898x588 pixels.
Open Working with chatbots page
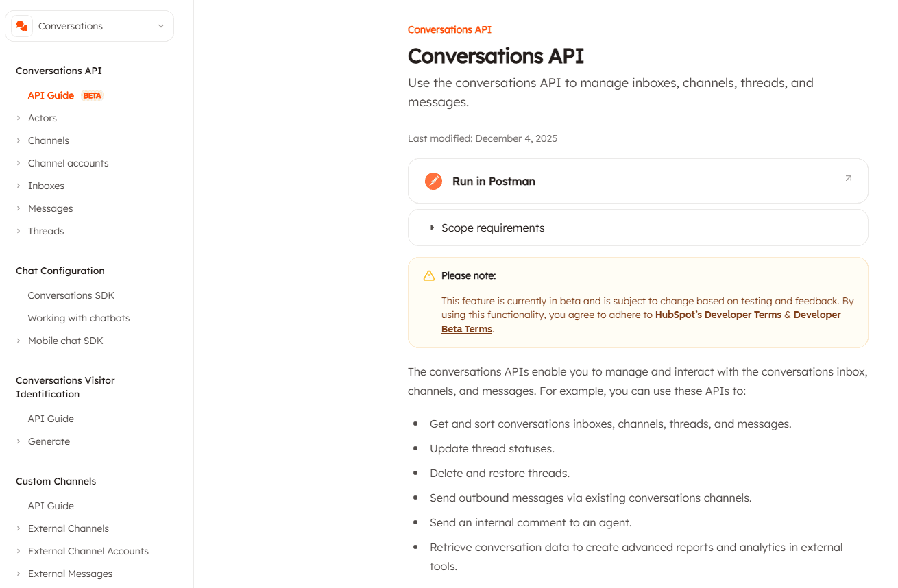[78, 318]
